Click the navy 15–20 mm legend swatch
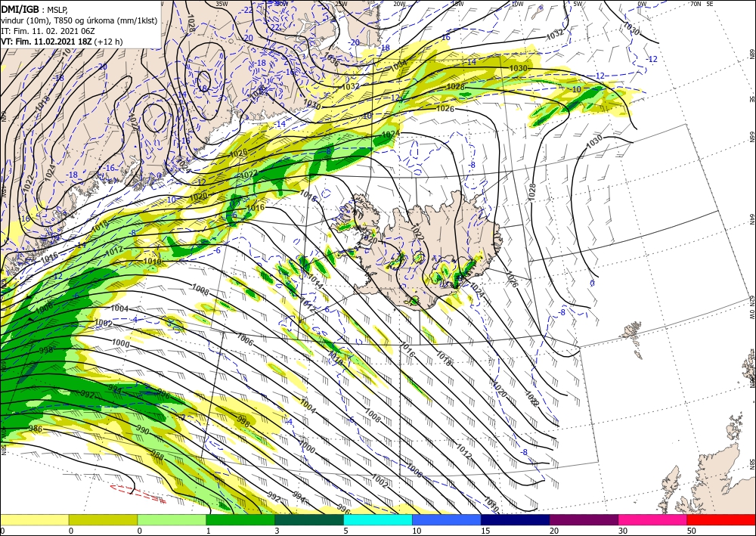Image resolution: width=756 pixels, height=536 pixels. click(x=516, y=520)
